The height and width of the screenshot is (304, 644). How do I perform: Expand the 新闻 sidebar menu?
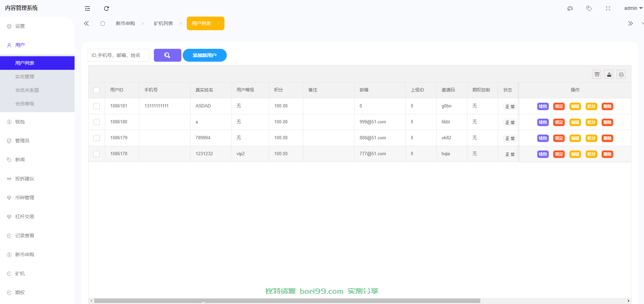tap(37, 160)
